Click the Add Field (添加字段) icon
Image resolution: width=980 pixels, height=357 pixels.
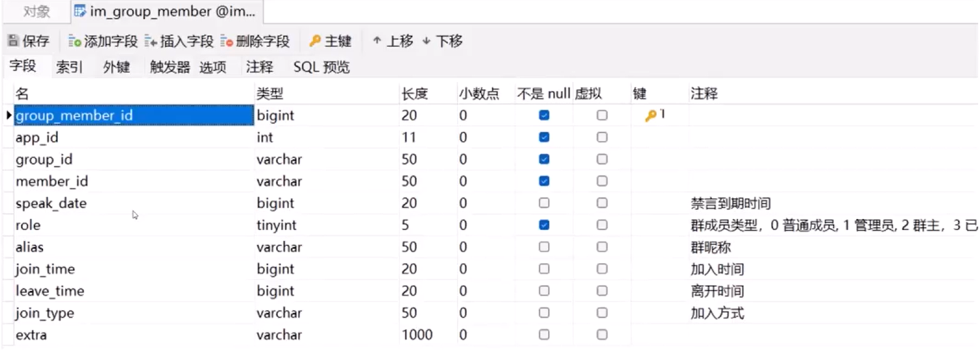(75, 41)
